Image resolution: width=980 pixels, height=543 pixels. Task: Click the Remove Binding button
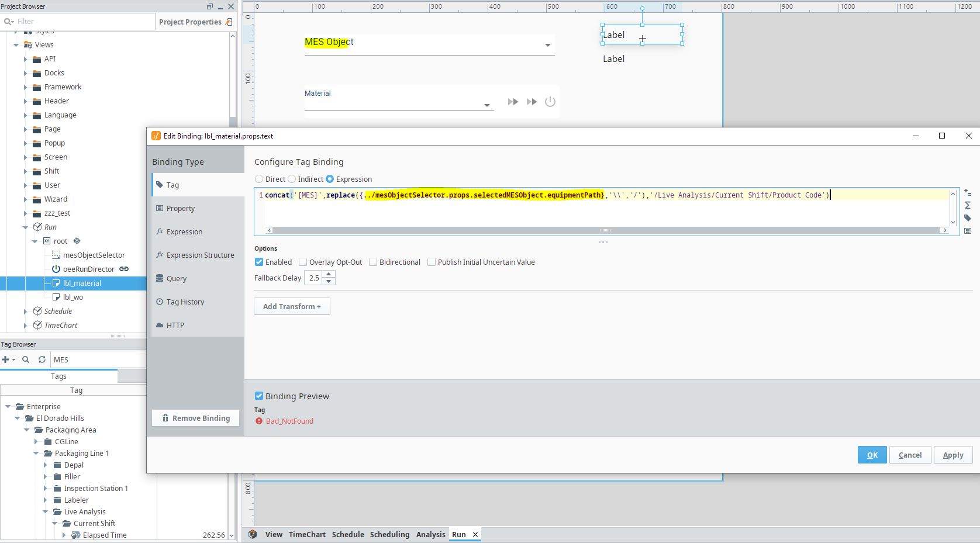pyautogui.click(x=196, y=418)
